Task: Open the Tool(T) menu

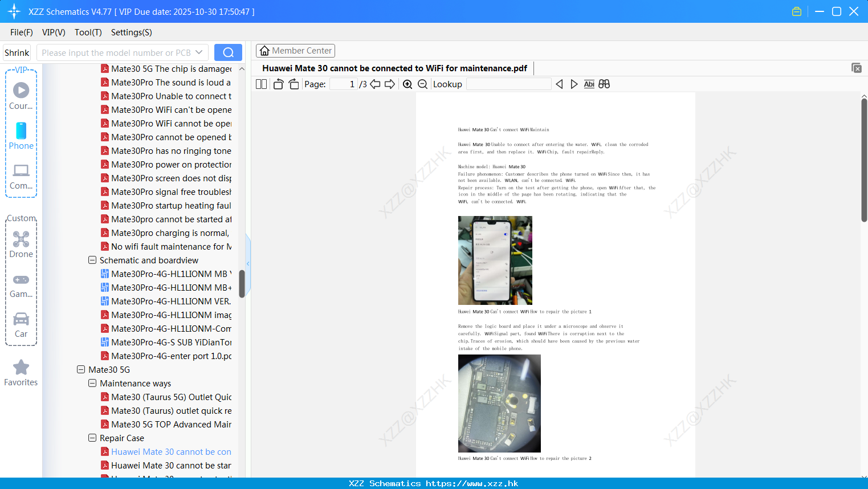Action: pos(88,32)
